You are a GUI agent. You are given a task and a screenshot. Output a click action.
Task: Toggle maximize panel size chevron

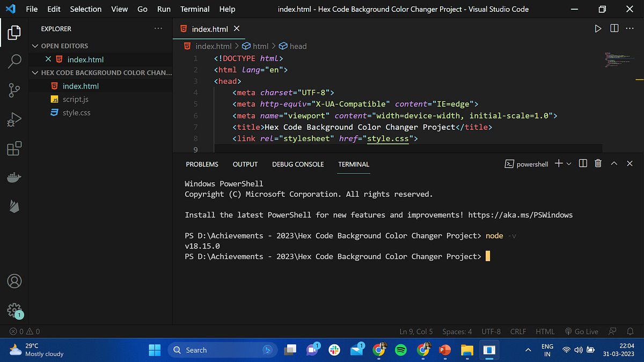(614, 164)
